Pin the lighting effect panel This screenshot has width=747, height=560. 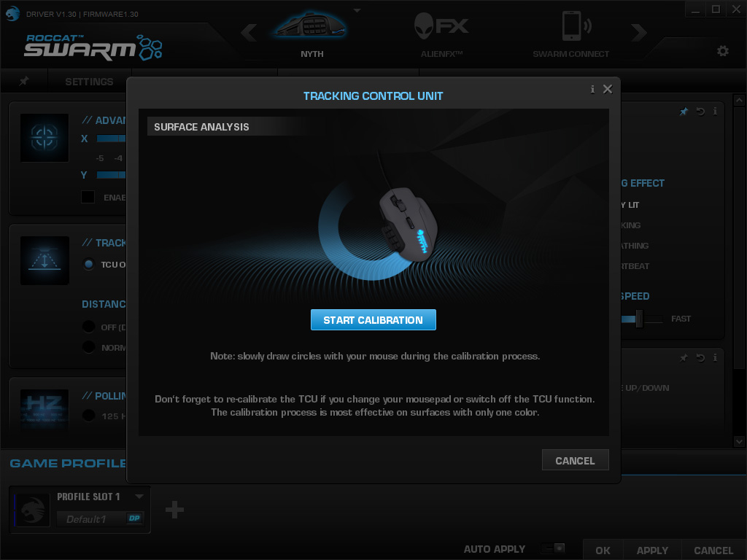click(x=684, y=112)
